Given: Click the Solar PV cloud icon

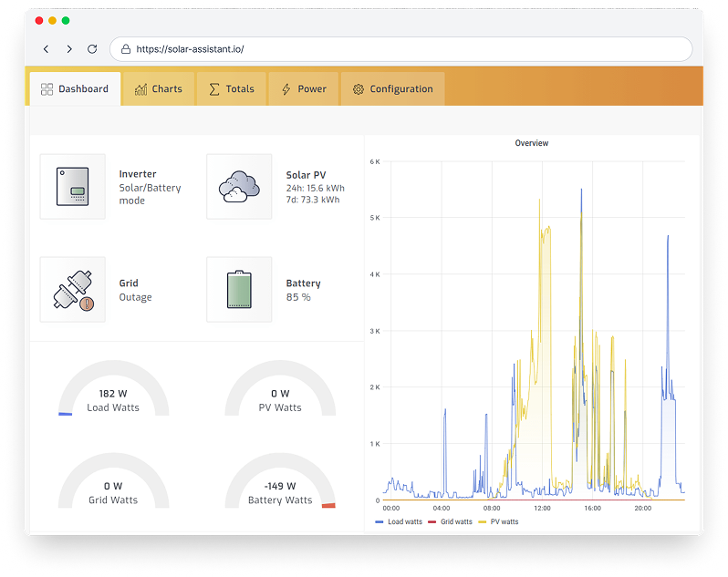Looking at the screenshot, I should (239, 187).
